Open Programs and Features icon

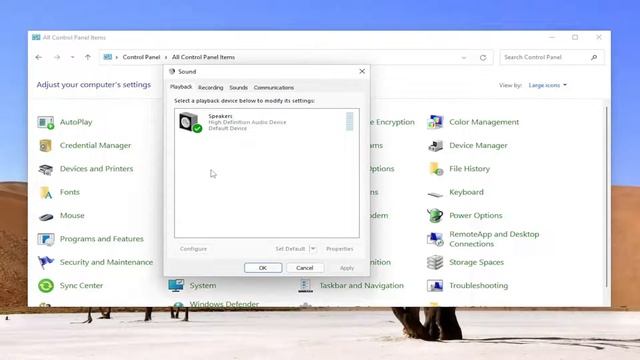coord(46,239)
